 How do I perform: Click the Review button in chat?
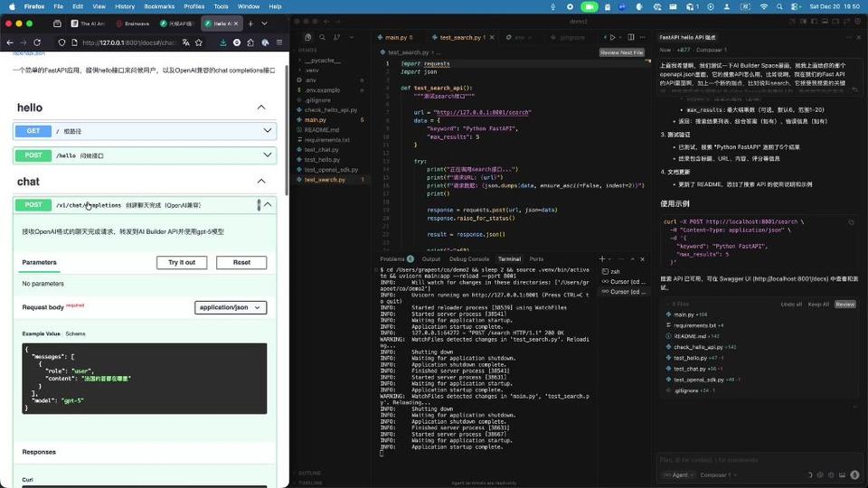click(844, 305)
